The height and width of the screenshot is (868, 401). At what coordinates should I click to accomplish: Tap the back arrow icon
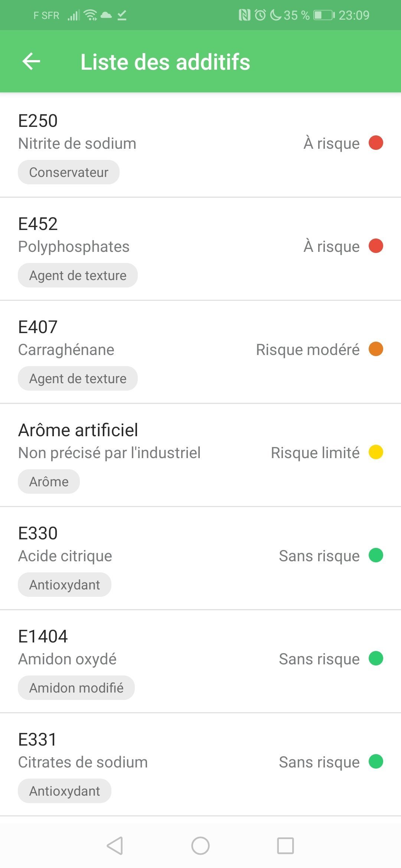tap(31, 61)
